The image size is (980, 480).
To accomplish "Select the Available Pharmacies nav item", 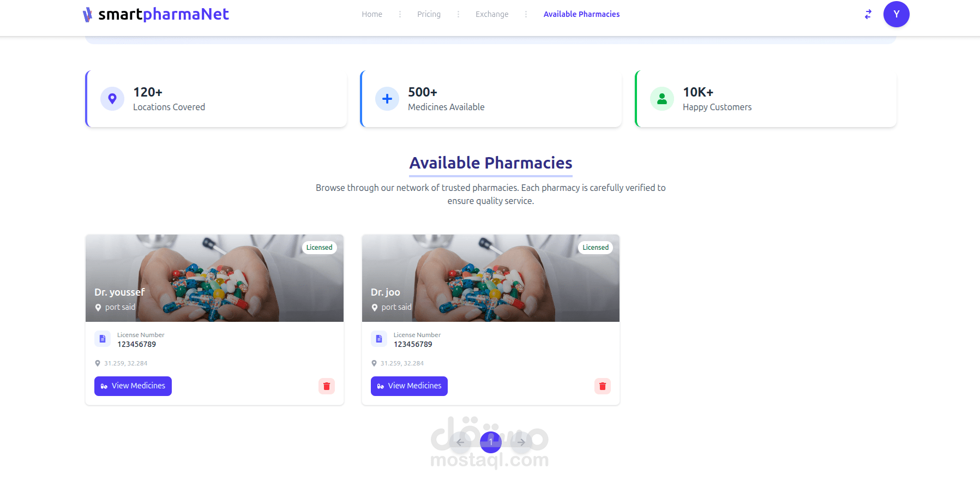I will click(x=581, y=14).
